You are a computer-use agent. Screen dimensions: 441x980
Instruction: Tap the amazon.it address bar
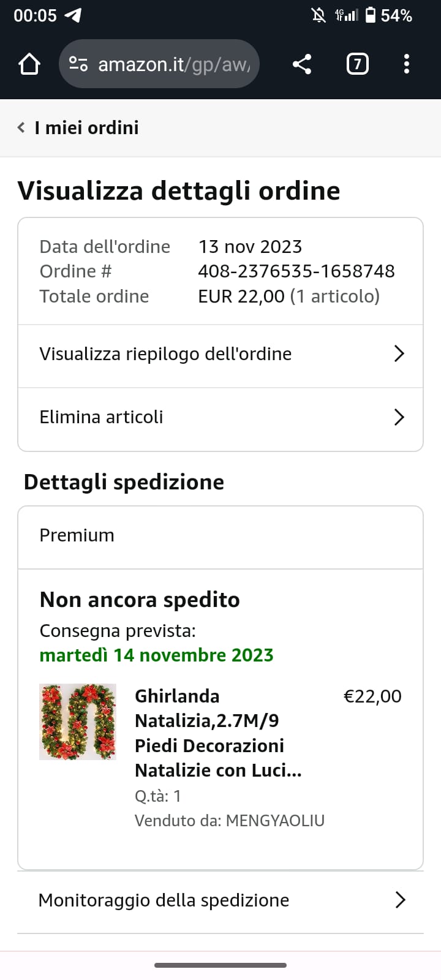159,64
